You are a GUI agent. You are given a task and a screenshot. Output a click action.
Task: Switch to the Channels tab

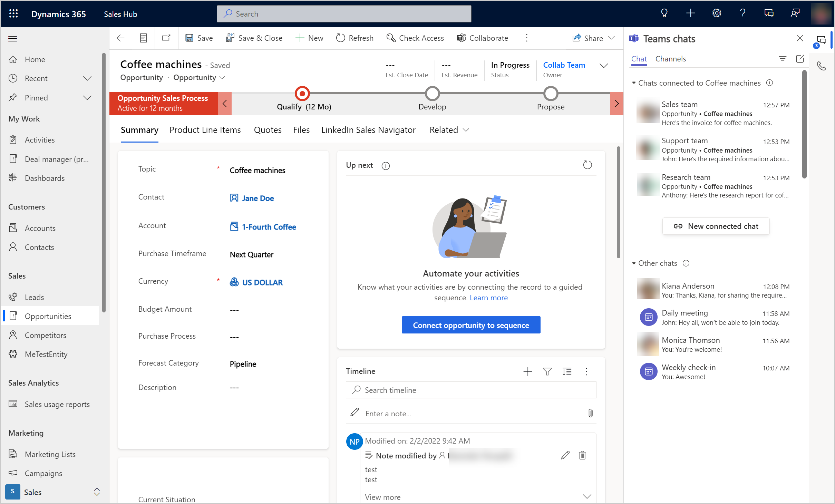(671, 58)
